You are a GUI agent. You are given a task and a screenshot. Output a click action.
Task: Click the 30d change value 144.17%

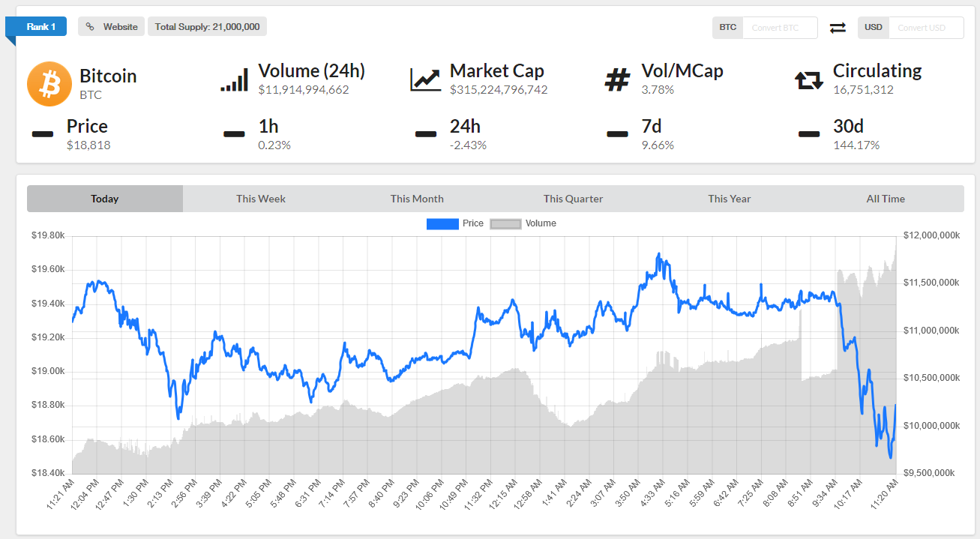click(x=856, y=145)
